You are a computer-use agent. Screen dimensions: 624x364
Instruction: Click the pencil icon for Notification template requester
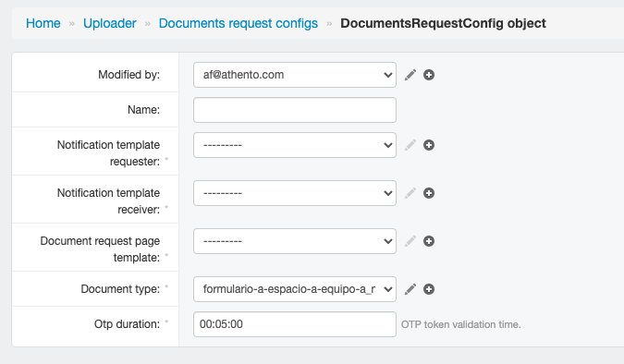[x=410, y=145]
